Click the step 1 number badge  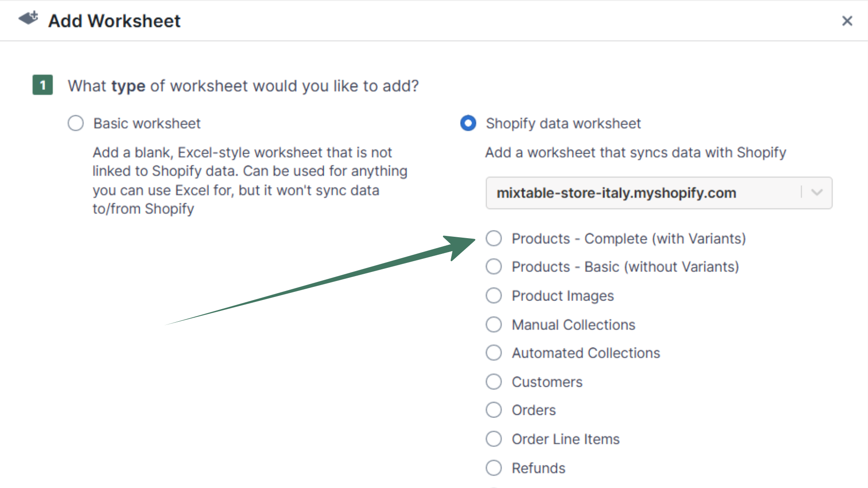[x=42, y=85]
